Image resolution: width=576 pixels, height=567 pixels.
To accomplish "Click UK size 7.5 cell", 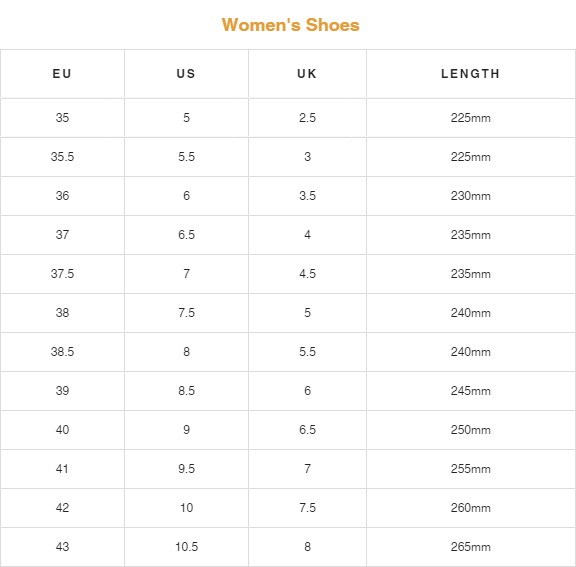I will [307, 508].
